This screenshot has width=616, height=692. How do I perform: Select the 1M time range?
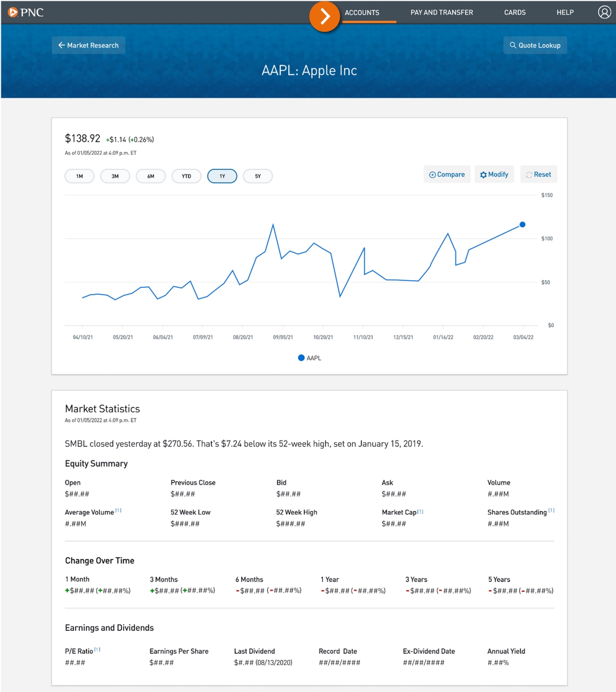coord(79,176)
